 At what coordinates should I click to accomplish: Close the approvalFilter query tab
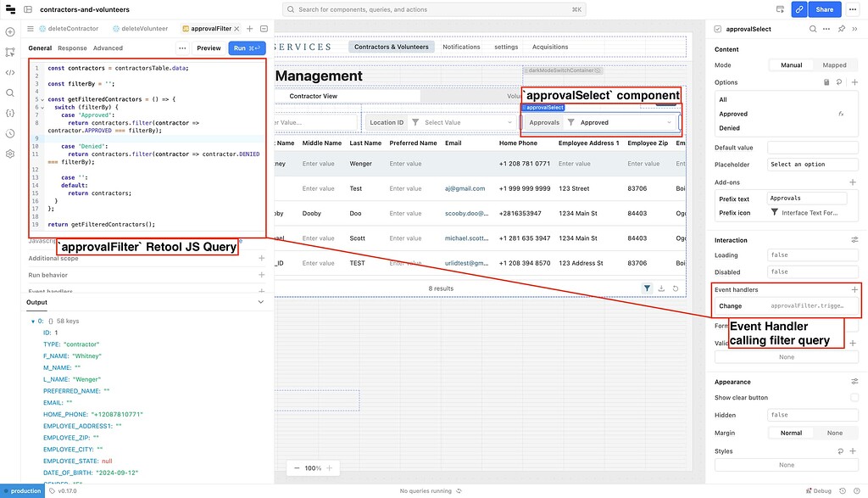[x=237, y=29]
